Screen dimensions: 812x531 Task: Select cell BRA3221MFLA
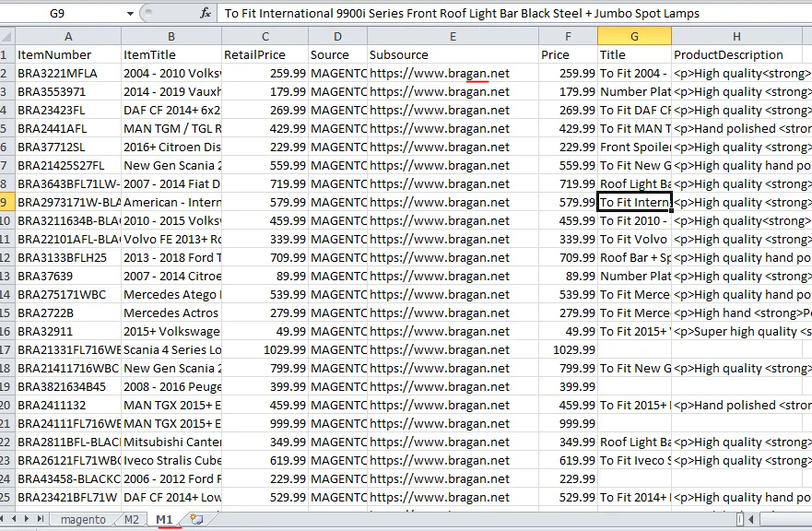pos(68,73)
